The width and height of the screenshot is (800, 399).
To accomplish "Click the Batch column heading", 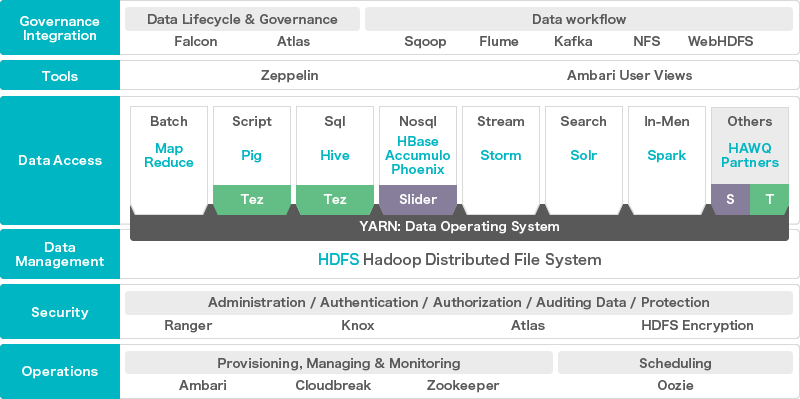I will pos(169,121).
